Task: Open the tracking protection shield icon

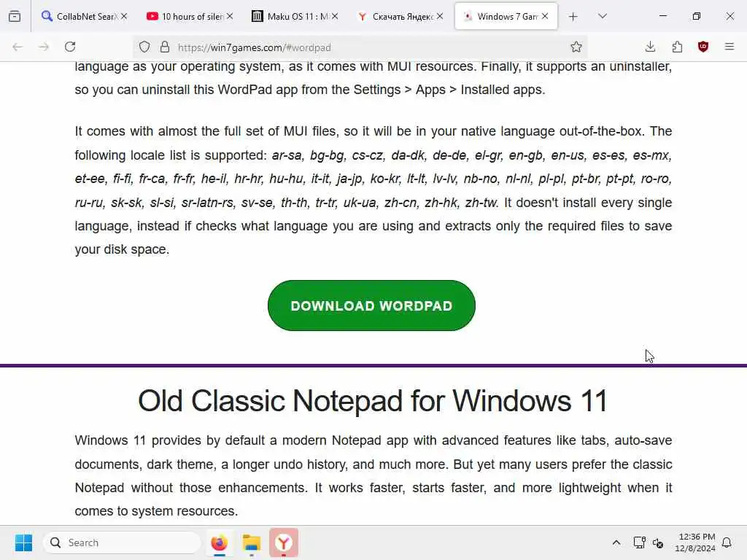Action: tap(144, 47)
